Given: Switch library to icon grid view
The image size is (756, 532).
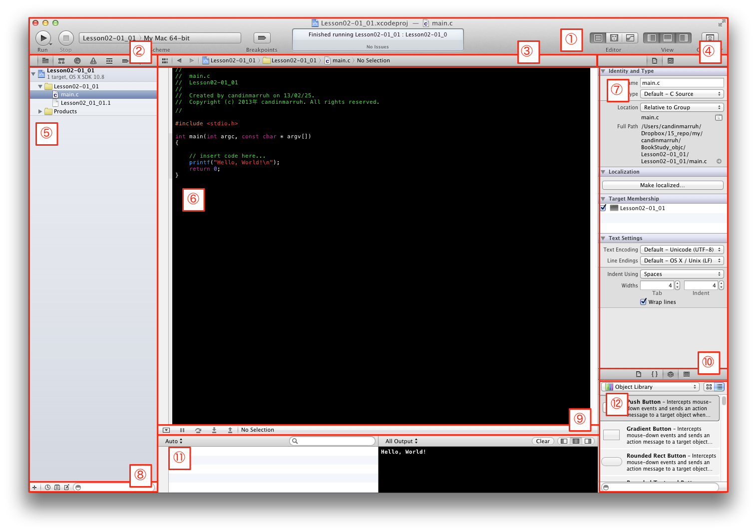Looking at the screenshot, I should pos(709,387).
